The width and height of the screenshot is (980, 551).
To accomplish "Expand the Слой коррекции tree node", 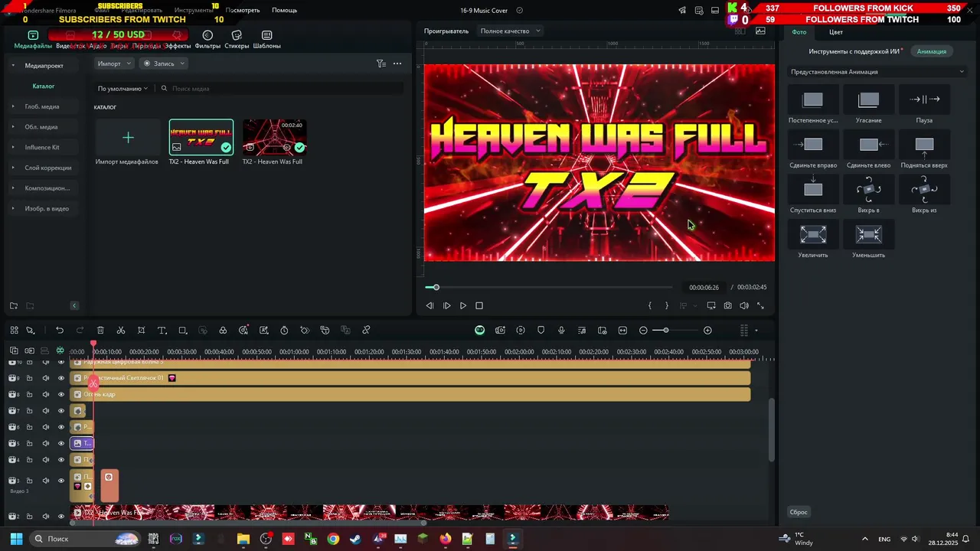I will click(13, 168).
